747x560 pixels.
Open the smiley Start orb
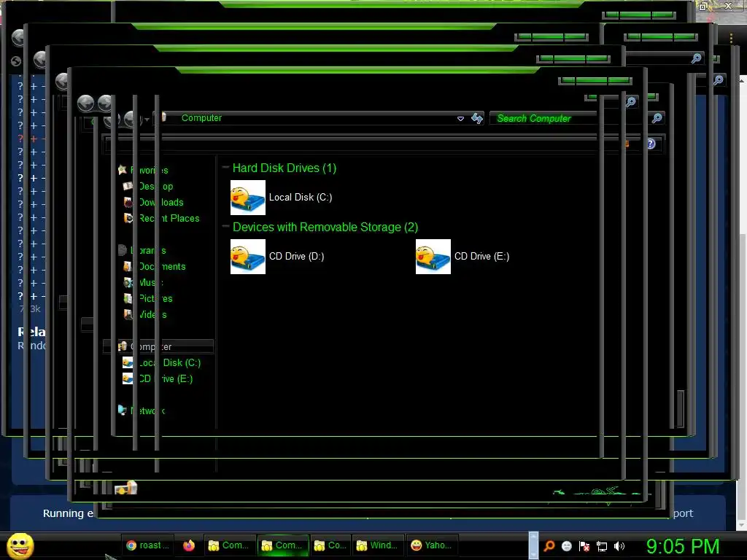[20, 545]
